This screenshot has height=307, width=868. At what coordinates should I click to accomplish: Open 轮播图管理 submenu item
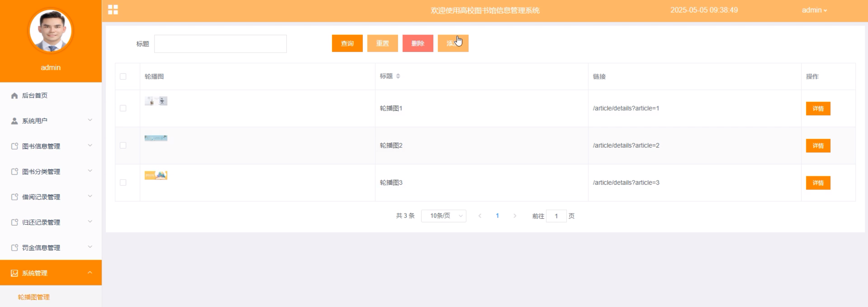click(x=34, y=297)
